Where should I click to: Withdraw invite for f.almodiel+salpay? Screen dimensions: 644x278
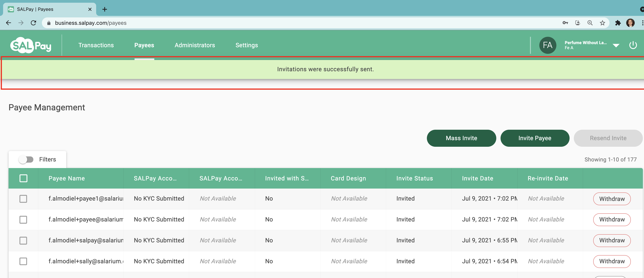[612, 241]
